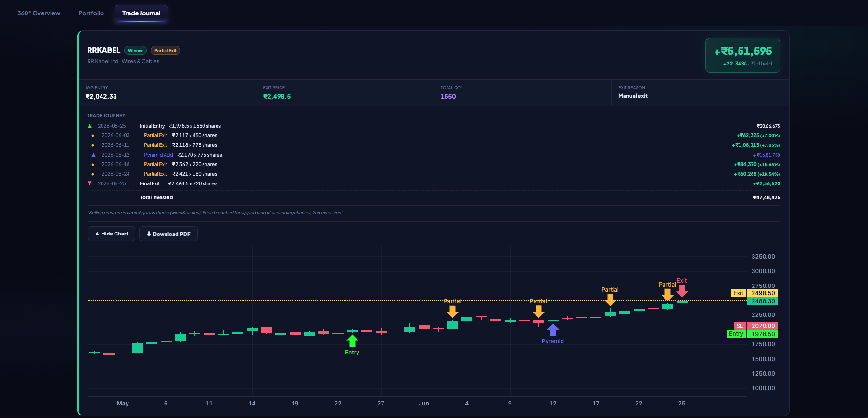Click the Exit Price value ₹2,498.5
The height and width of the screenshot is (418, 868).
pyautogui.click(x=277, y=96)
